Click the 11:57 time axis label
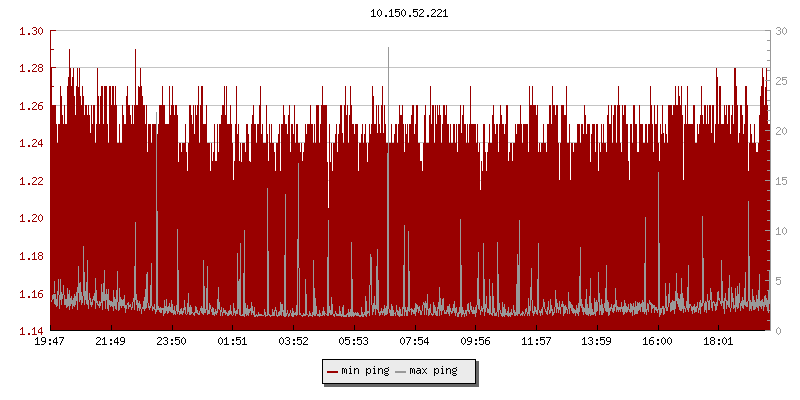Viewport: 800px width, 400px height. tap(537, 342)
